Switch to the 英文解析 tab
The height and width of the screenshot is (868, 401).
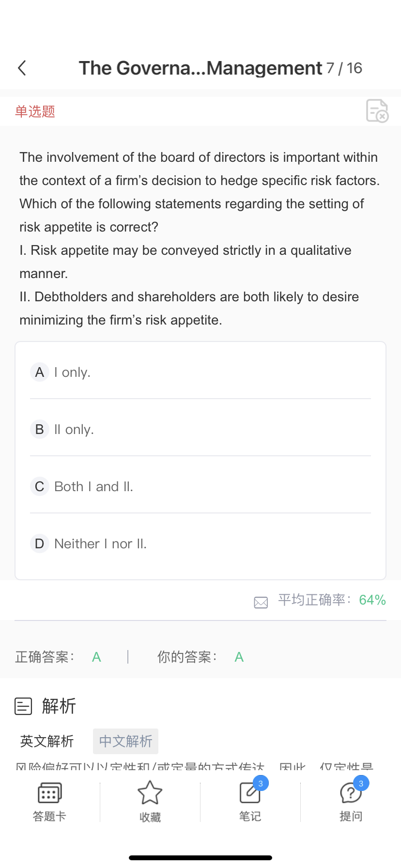(47, 741)
